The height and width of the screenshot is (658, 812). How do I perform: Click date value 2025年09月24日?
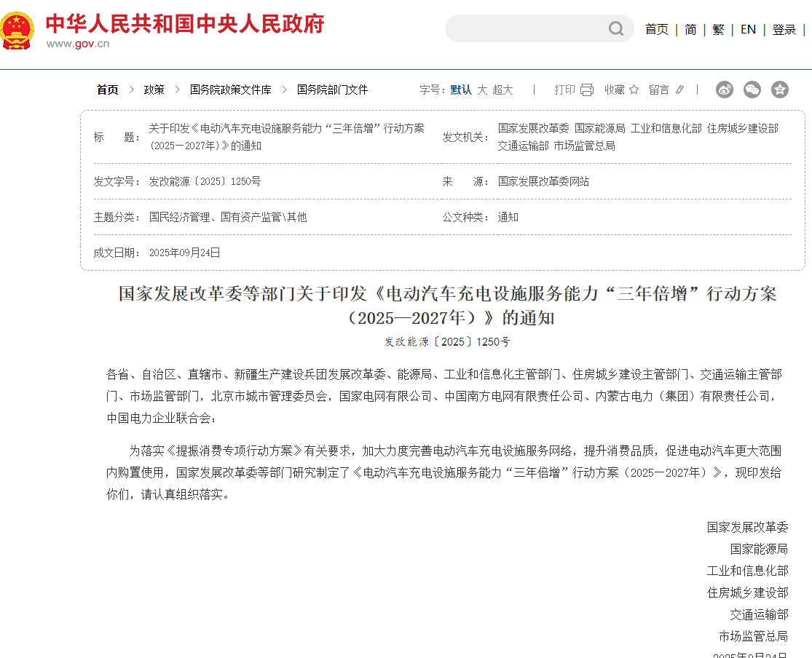click(x=185, y=253)
